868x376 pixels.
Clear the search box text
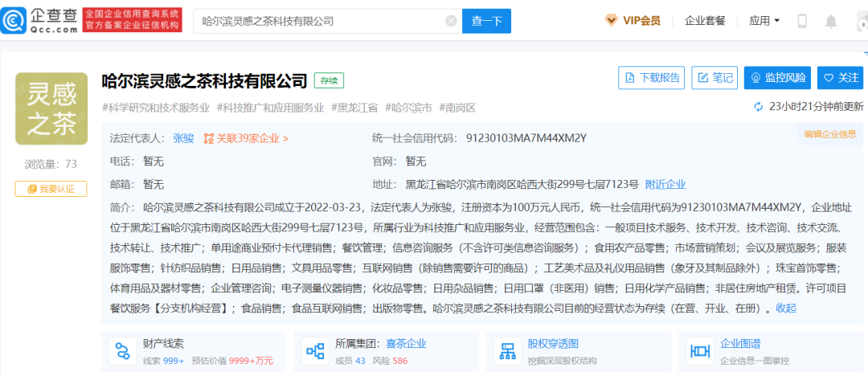click(451, 21)
